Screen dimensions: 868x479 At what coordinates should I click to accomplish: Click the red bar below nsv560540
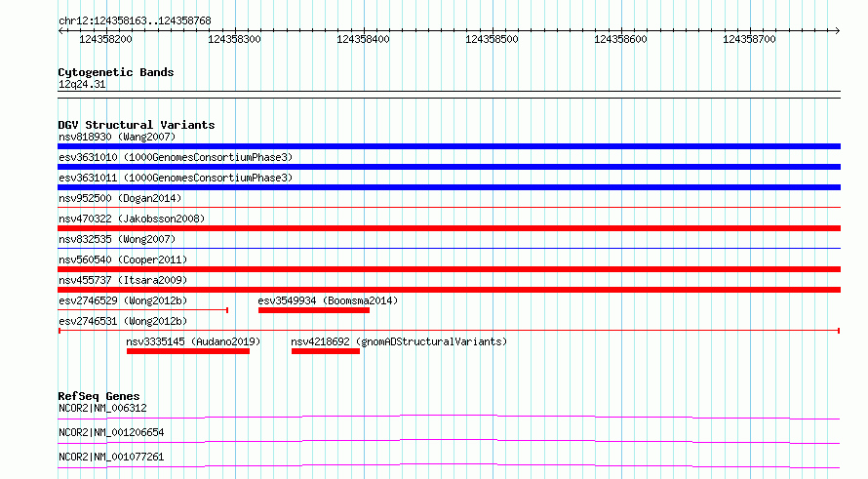tap(449, 269)
